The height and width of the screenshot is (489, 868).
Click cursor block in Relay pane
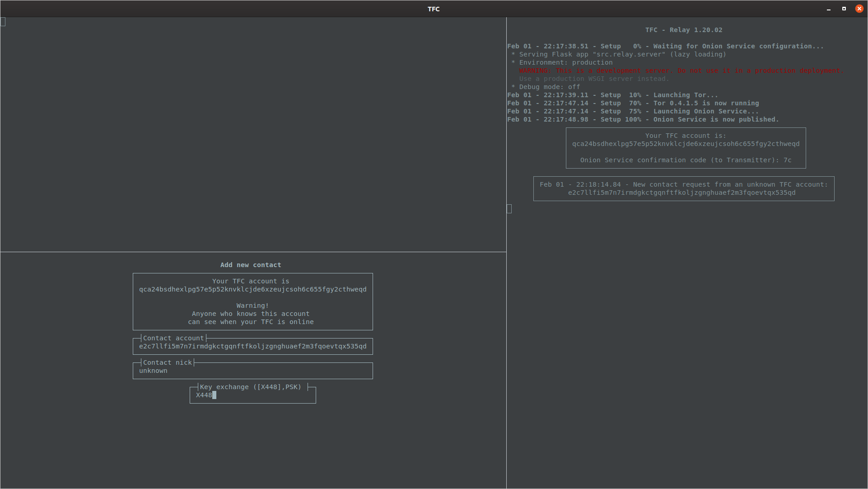pos(509,209)
